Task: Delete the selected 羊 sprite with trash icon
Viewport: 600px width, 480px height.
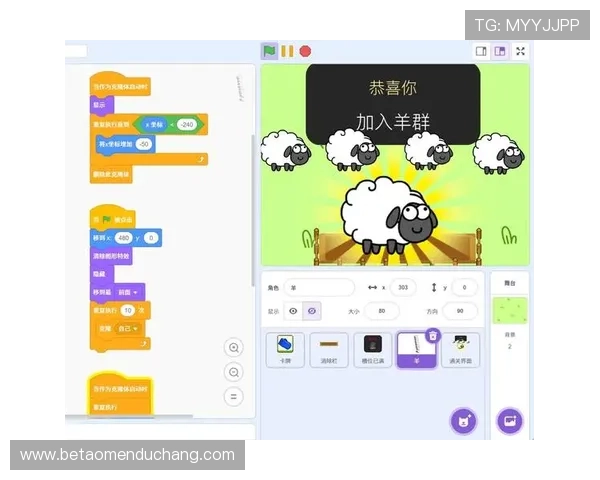Action: pos(433,335)
